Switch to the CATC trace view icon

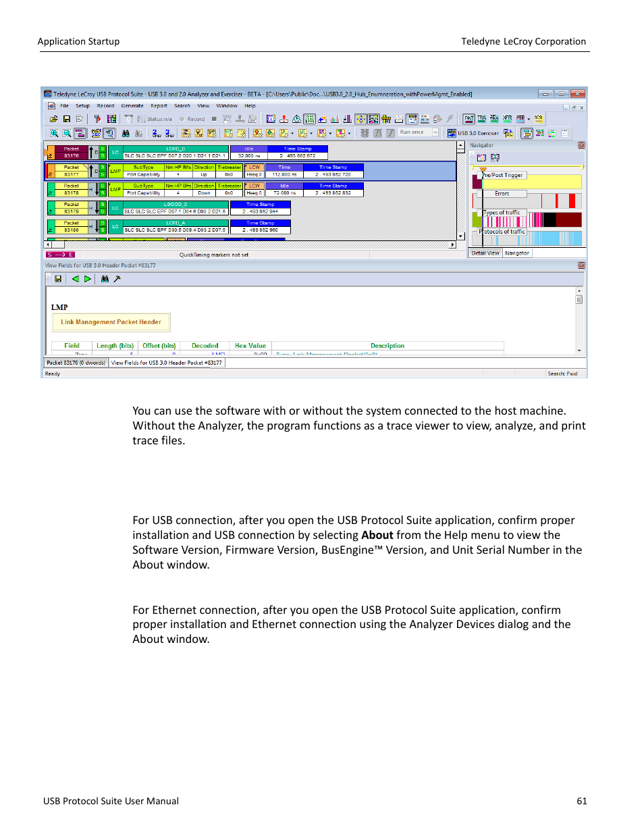[x=527, y=133]
